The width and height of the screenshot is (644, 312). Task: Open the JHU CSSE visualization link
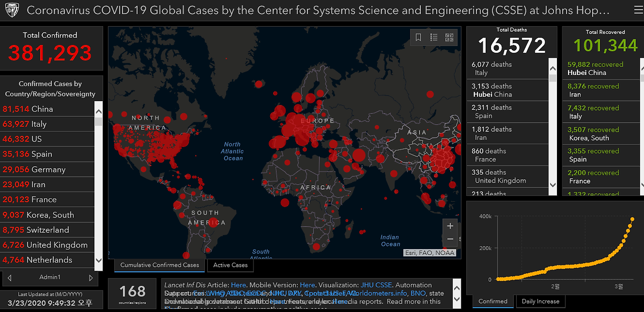click(376, 285)
